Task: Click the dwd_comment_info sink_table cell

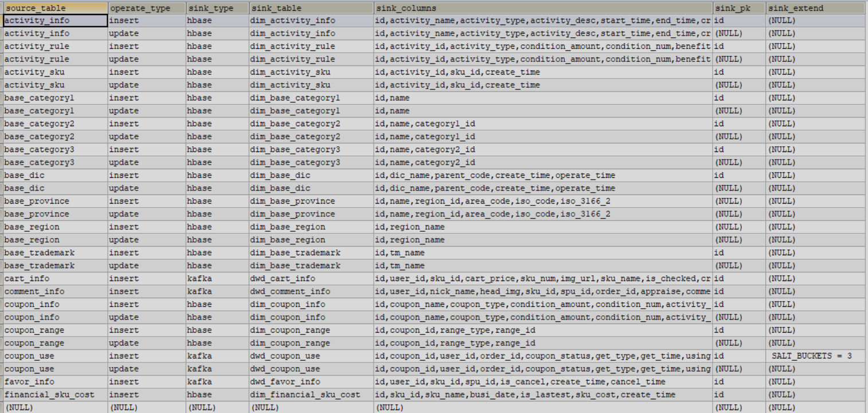Action: pyautogui.click(x=290, y=291)
